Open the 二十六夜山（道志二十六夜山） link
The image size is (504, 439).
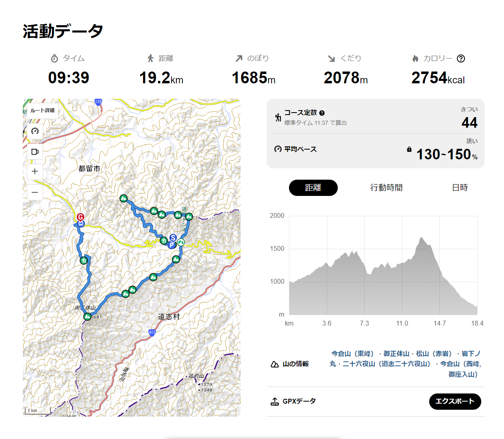[x=387, y=364]
